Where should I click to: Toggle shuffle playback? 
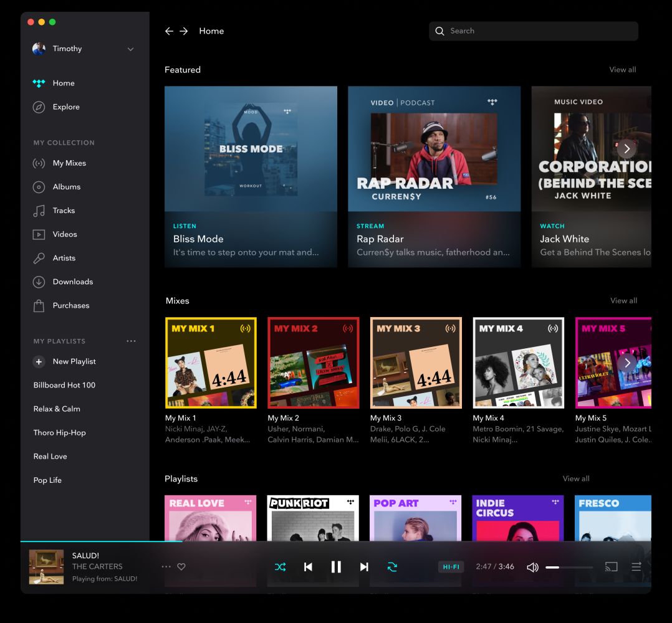(281, 567)
